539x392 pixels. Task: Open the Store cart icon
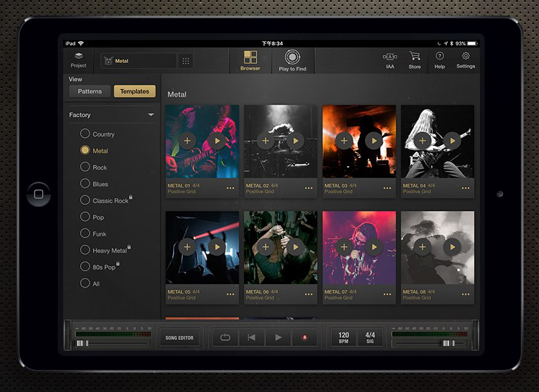pos(415,60)
